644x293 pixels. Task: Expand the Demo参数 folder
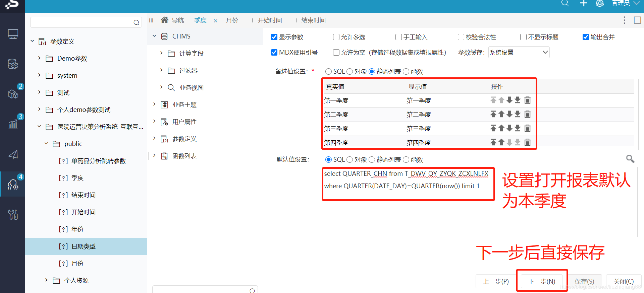[39, 58]
